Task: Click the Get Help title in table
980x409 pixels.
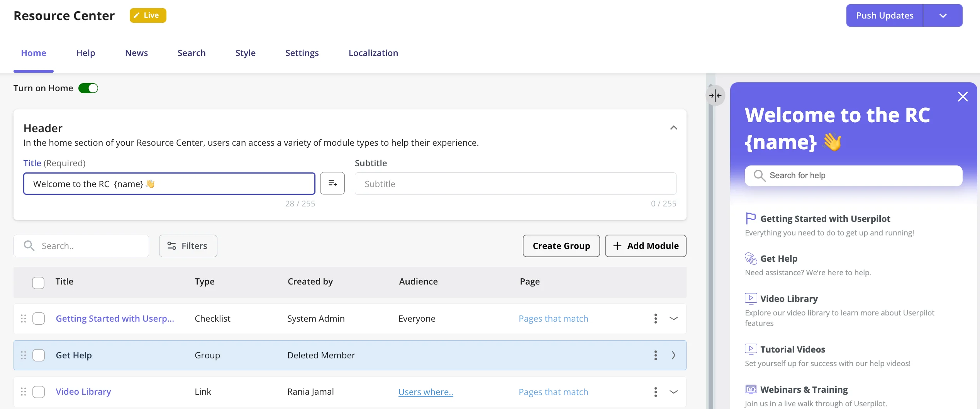Action: pos(74,355)
